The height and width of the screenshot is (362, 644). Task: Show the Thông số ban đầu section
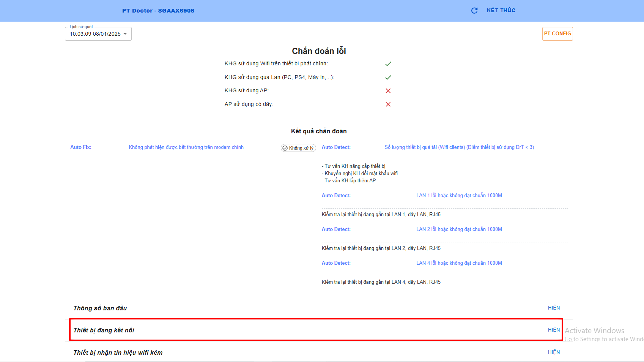click(554, 308)
